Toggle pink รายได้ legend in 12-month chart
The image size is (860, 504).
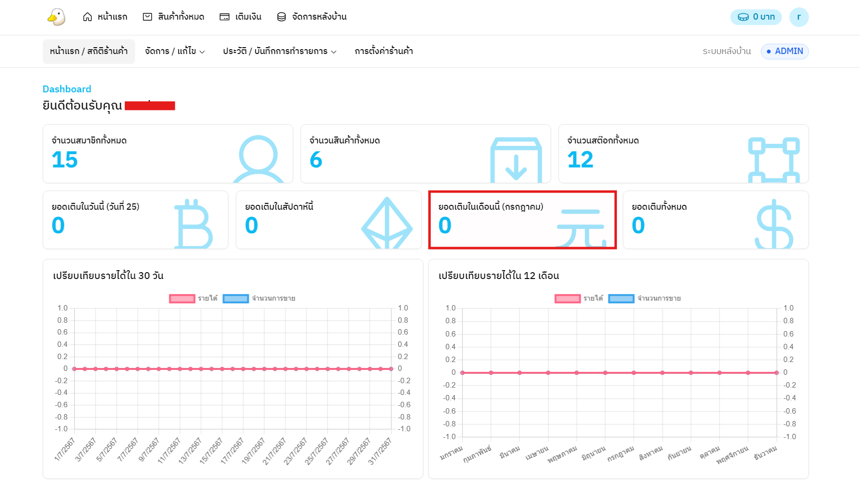[x=579, y=298]
